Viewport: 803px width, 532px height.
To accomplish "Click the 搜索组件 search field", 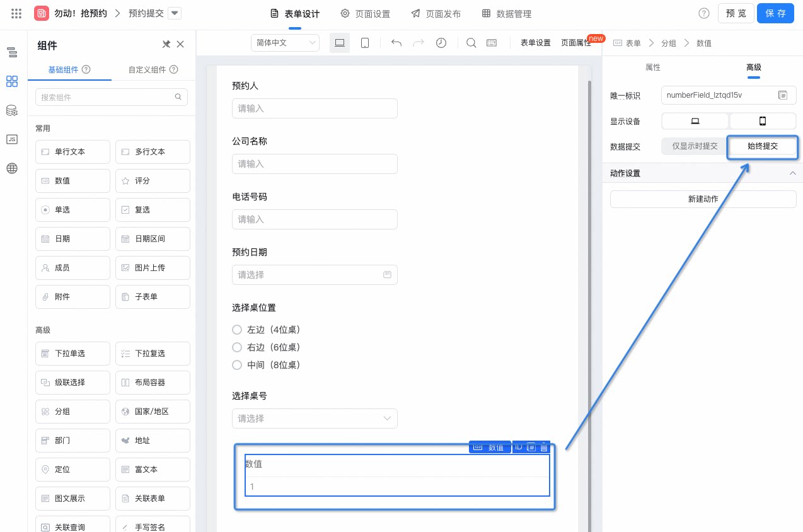I will [112, 97].
